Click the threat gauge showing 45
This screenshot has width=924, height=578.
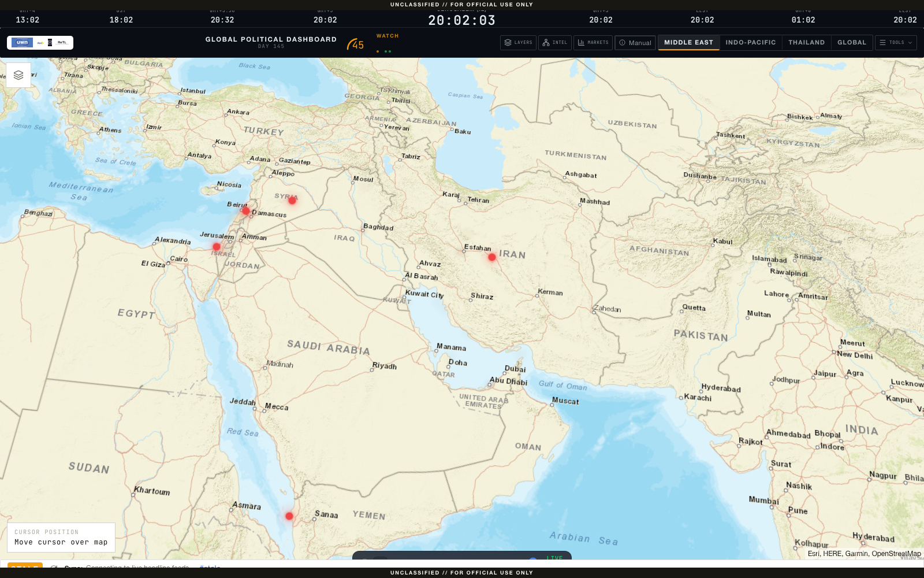pyautogui.click(x=355, y=45)
